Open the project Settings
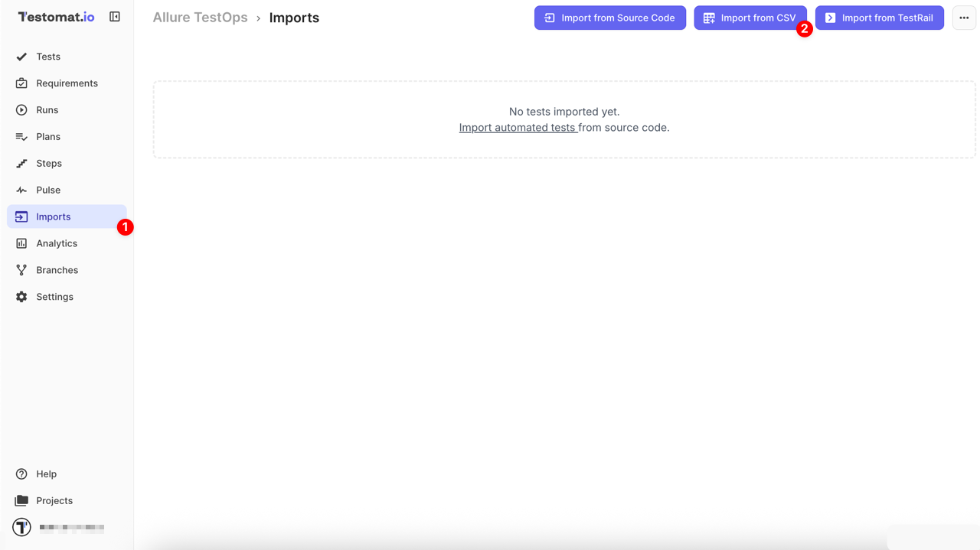 click(54, 296)
